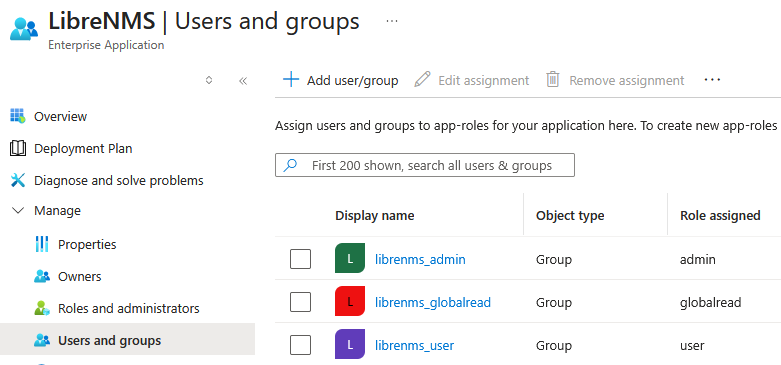Click Remove assignment button
The height and width of the screenshot is (365, 781).
[615, 80]
